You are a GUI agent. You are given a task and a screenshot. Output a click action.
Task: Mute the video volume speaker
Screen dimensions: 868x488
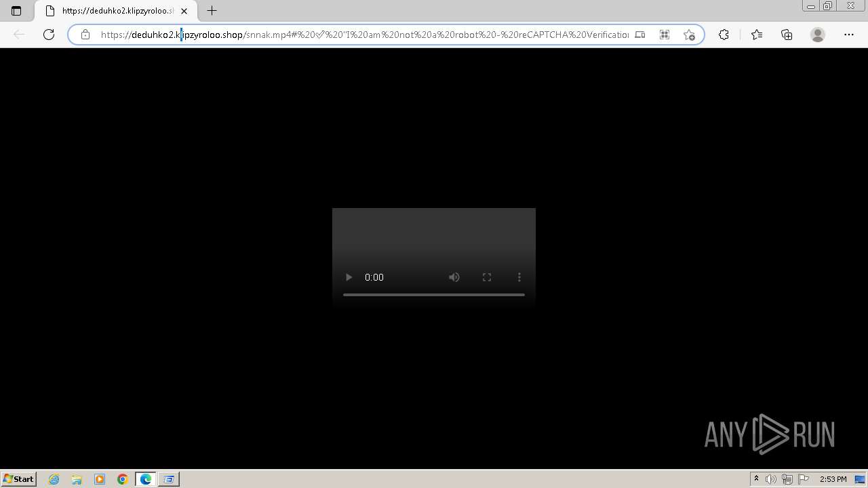coord(454,277)
